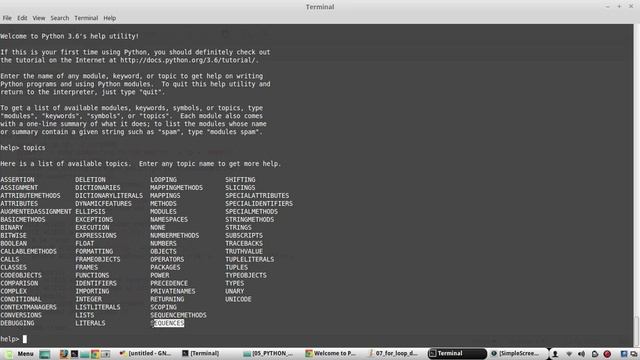Screen dimensions: 640x360
Task: Open the Menu button in the taskbar
Action: coord(20,353)
